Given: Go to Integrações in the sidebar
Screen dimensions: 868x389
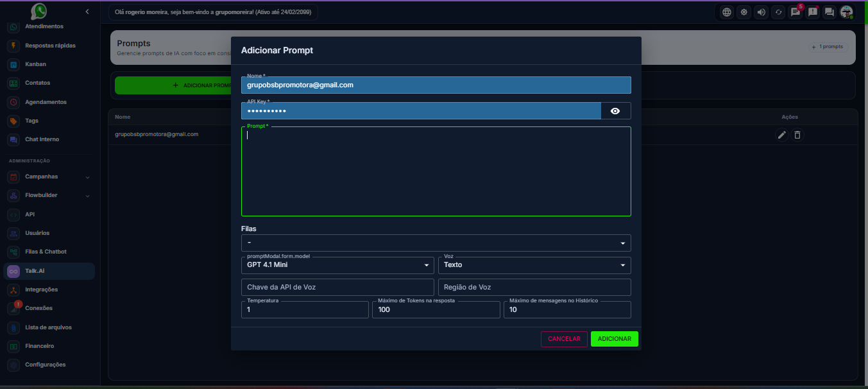Looking at the screenshot, I should (x=41, y=290).
